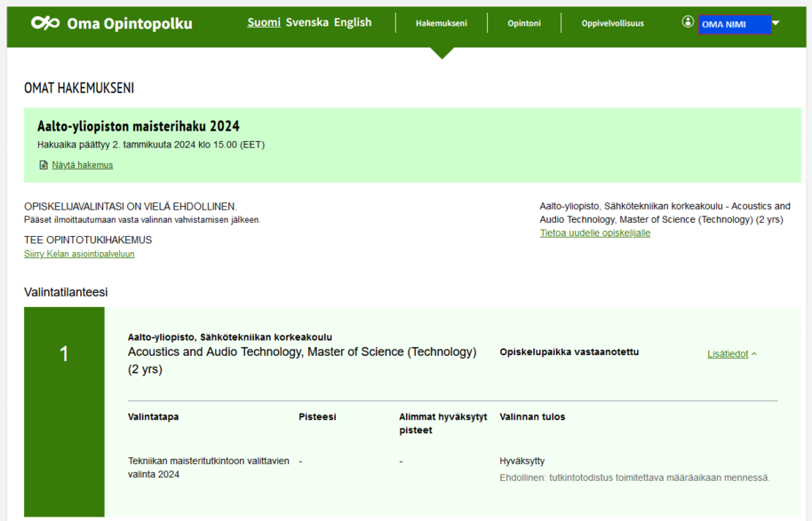
Task: Click the Hyväksytty result value
Action: 522,461
